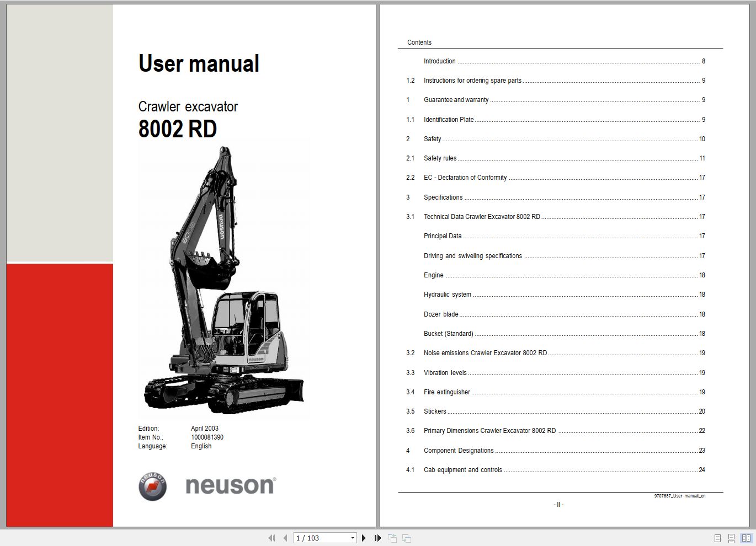Click the Neuson round logo emblem
Screen dimensions: 756x546
153,486
